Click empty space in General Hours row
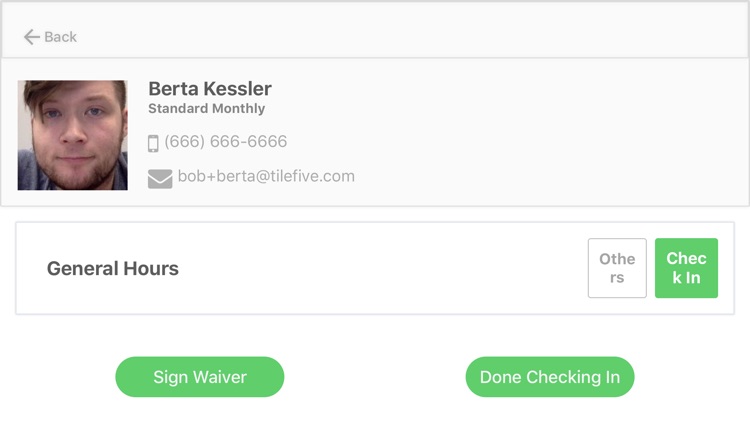Image resolution: width=750 pixels, height=422 pixels. coord(380,268)
